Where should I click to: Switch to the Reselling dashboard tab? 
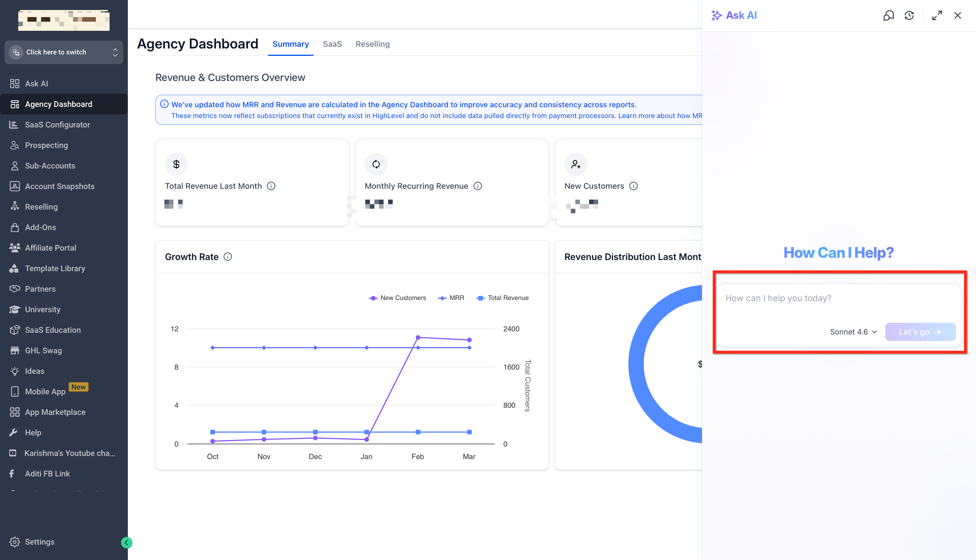(372, 44)
